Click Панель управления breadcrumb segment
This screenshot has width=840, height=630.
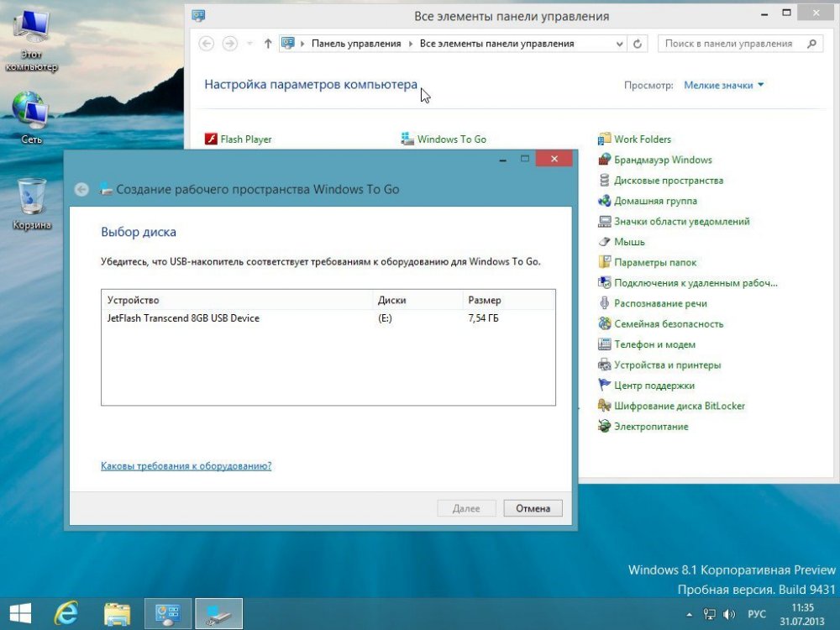356,44
